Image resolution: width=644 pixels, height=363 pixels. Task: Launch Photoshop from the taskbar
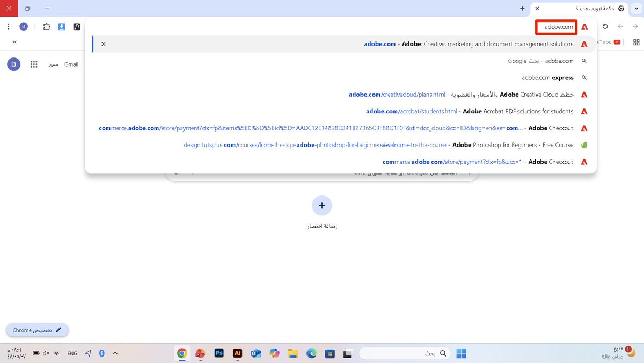[x=219, y=353]
